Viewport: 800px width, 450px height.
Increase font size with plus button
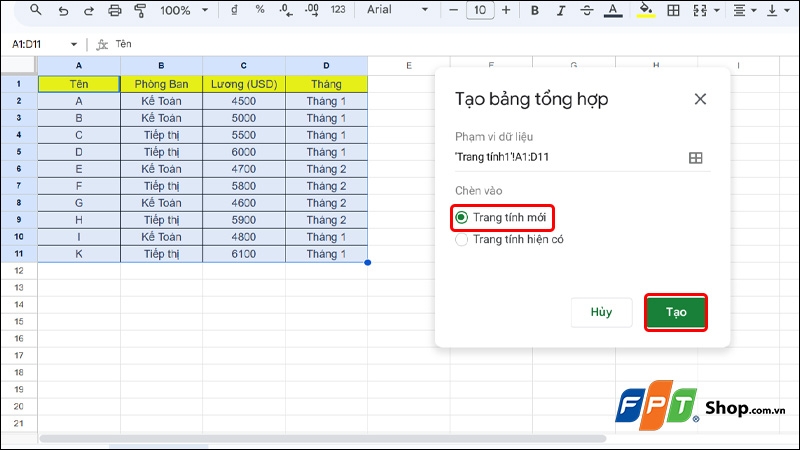pyautogui.click(x=506, y=10)
